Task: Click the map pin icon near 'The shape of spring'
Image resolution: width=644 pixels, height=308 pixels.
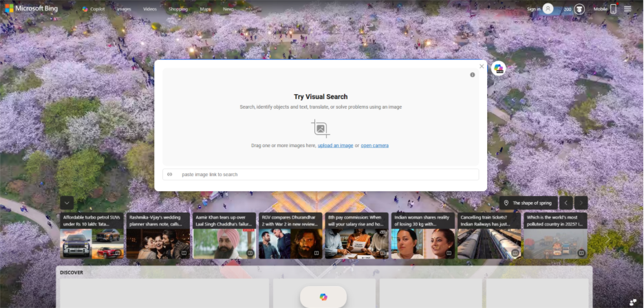Action: coord(506,203)
